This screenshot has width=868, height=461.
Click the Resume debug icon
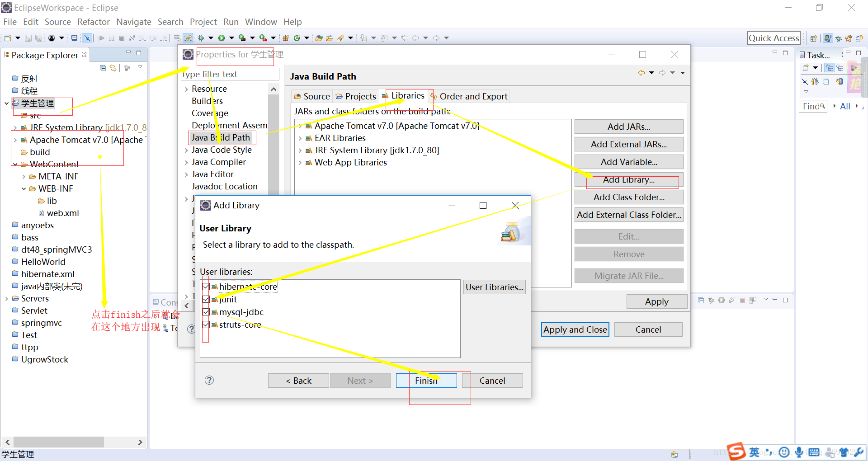click(101, 38)
